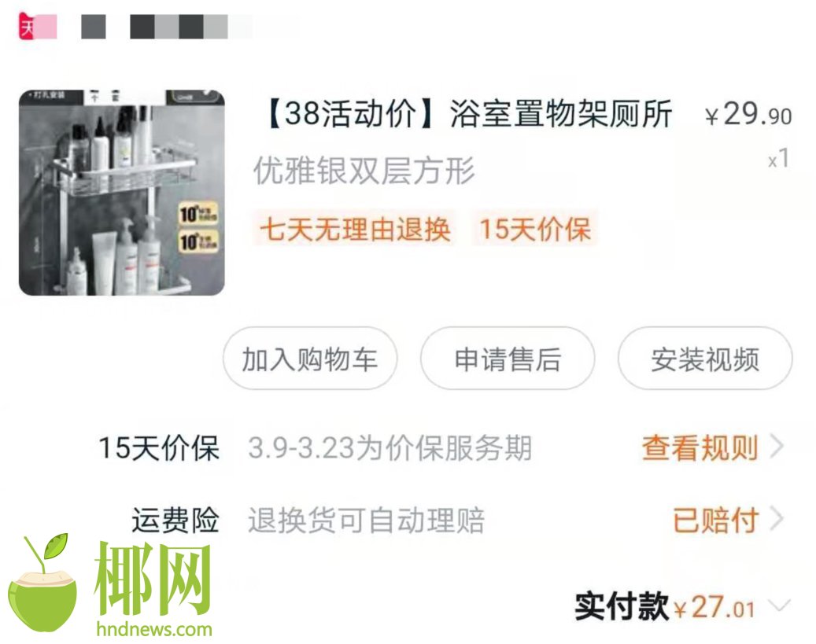Select the 优雅银双层方形 variant text
This screenshot has width=816, height=644.
pos(364,171)
